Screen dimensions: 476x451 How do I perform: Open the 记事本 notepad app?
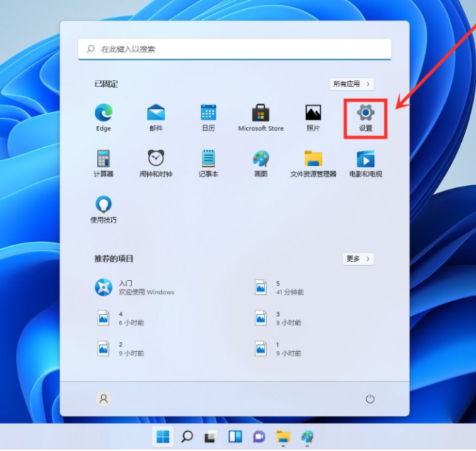(x=208, y=163)
